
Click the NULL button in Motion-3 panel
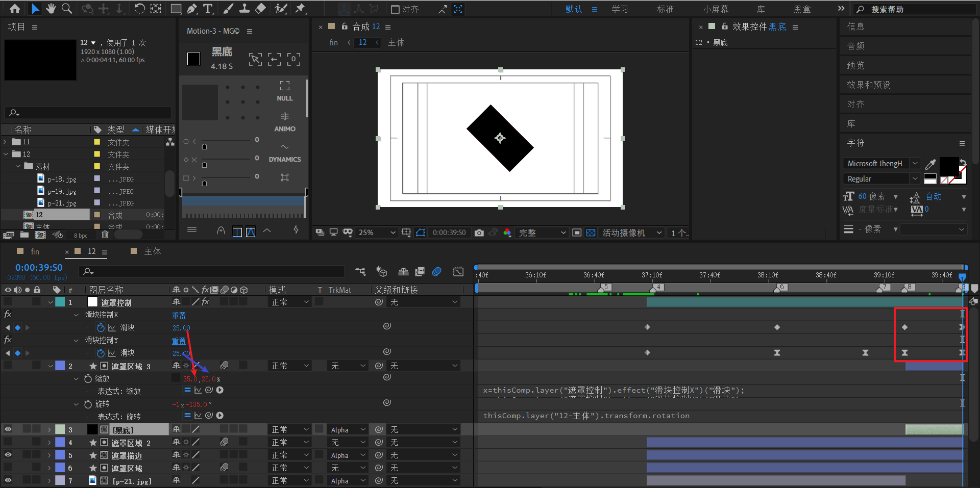(285, 91)
